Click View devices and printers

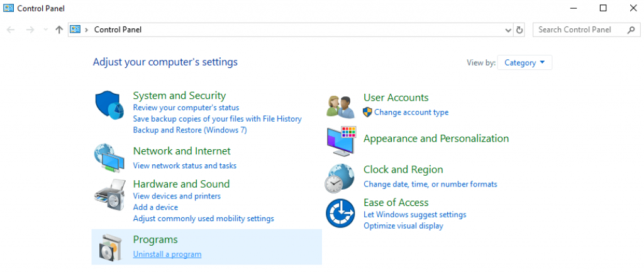[177, 197]
